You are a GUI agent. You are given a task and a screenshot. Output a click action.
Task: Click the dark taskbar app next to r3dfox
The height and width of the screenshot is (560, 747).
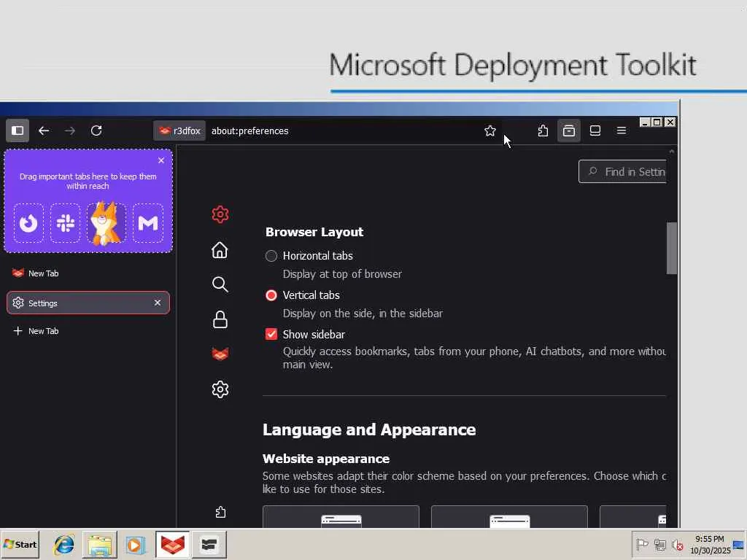click(x=209, y=545)
